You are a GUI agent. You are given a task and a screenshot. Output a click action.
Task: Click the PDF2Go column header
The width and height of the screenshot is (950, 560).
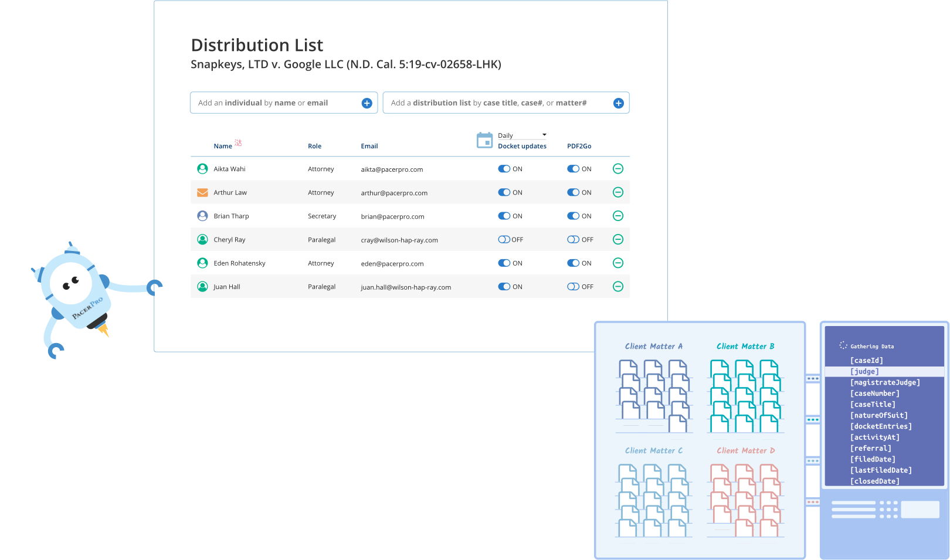pyautogui.click(x=579, y=146)
